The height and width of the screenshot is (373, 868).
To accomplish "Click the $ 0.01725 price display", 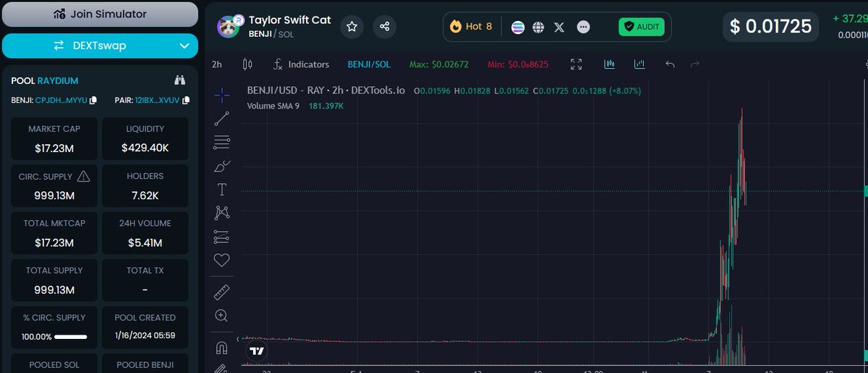I will (x=770, y=27).
